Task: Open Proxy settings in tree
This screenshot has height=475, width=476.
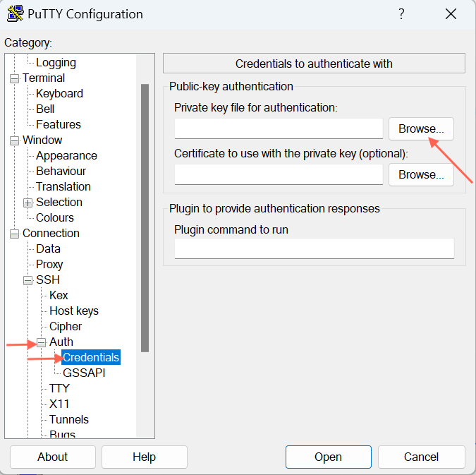Action: point(49,265)
